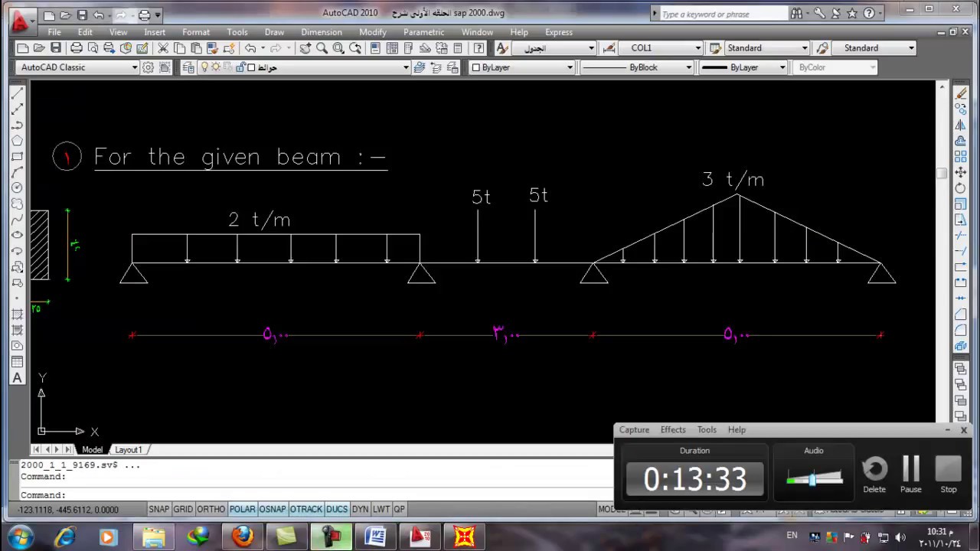
Task: Click Pause in the recorder panel
Action: coord(910,474)
